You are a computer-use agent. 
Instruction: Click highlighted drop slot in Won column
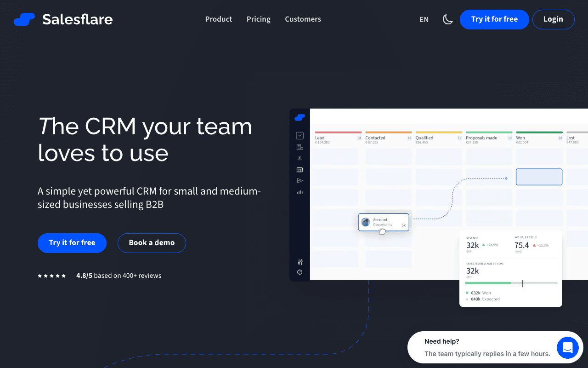coord(539,177)
